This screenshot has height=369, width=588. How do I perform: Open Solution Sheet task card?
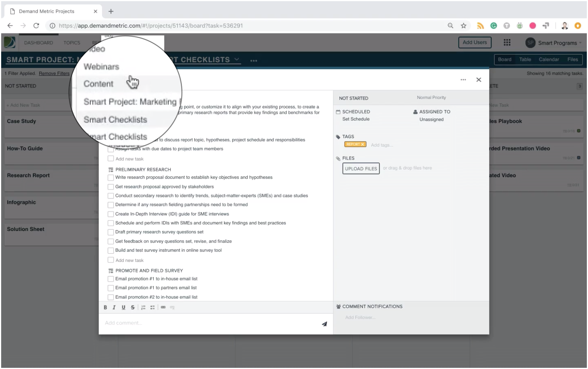[x=52, y=234]
